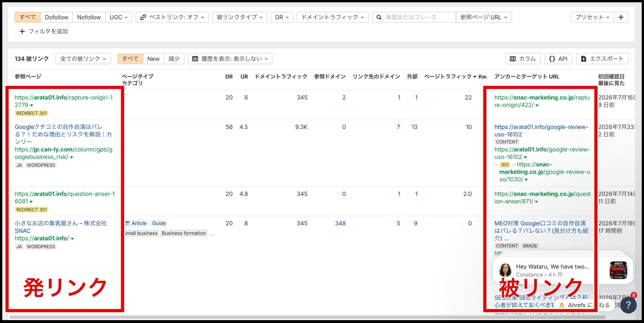Open the DR filter dropdown
Screen dimensions: 644x323
pos(282,17)
